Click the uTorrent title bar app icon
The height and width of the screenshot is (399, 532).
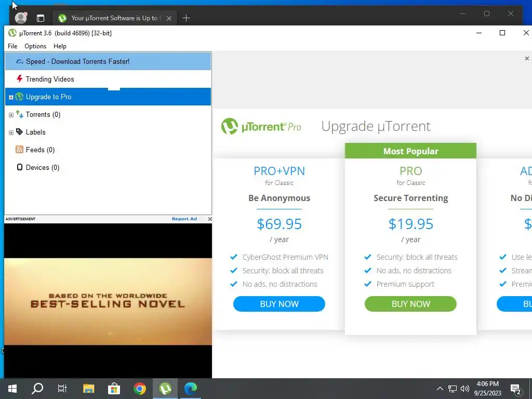[12, 33]
